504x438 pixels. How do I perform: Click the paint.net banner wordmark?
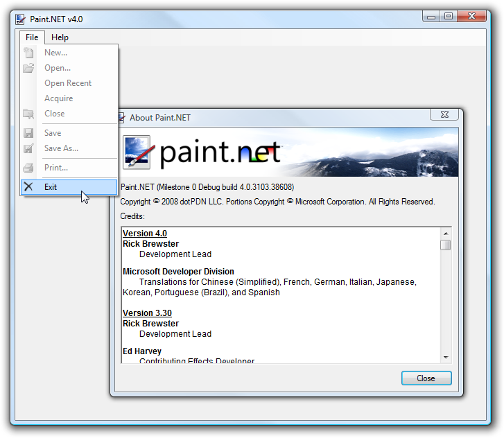pyautogui.click(x=220, y=153)
